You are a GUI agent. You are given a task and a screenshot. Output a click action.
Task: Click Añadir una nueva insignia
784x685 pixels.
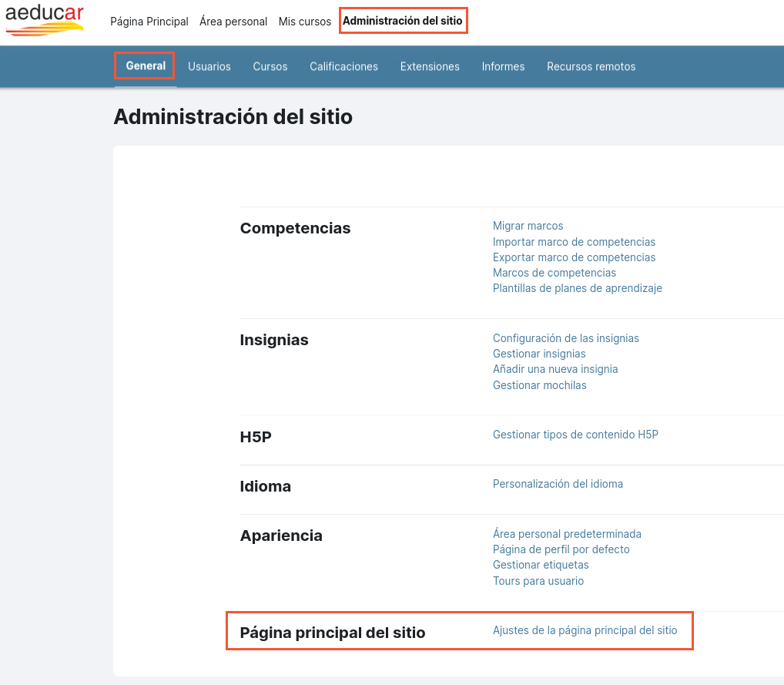555,369
